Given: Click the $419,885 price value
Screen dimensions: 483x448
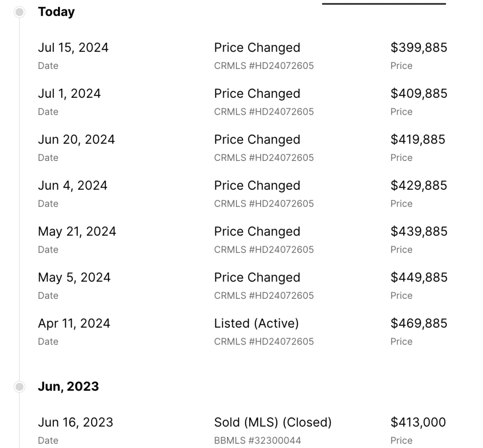Looking at the screenshot, I should [417, 140].
